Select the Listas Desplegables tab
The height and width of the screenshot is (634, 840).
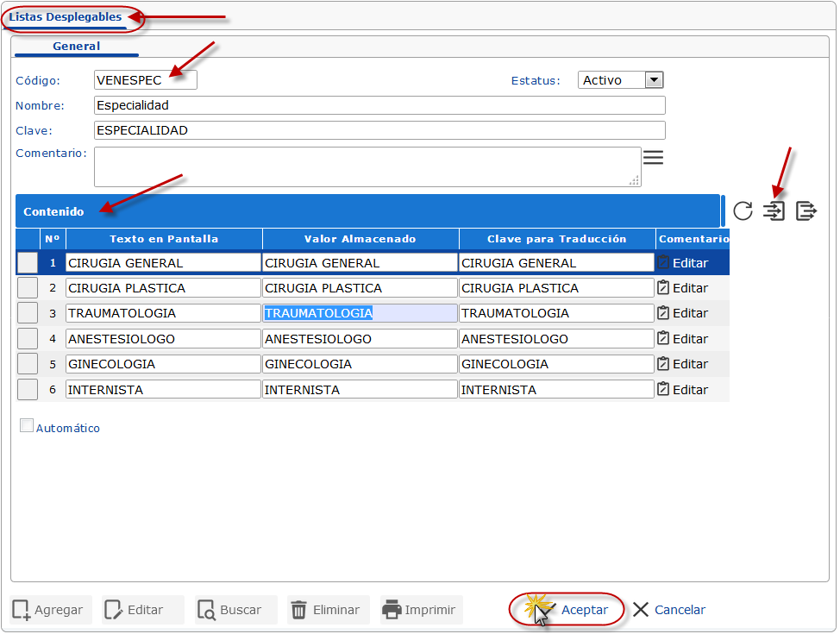[66, 17]
